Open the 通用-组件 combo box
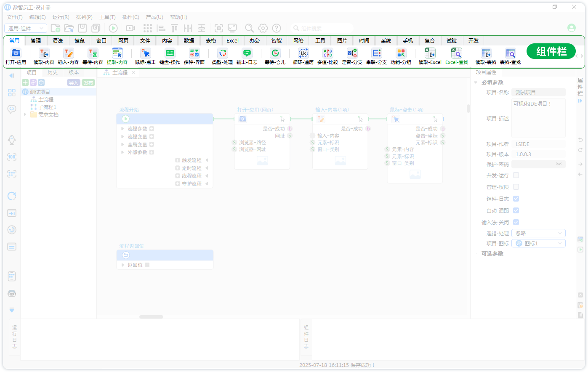588x372 pixels. (25, 28)
